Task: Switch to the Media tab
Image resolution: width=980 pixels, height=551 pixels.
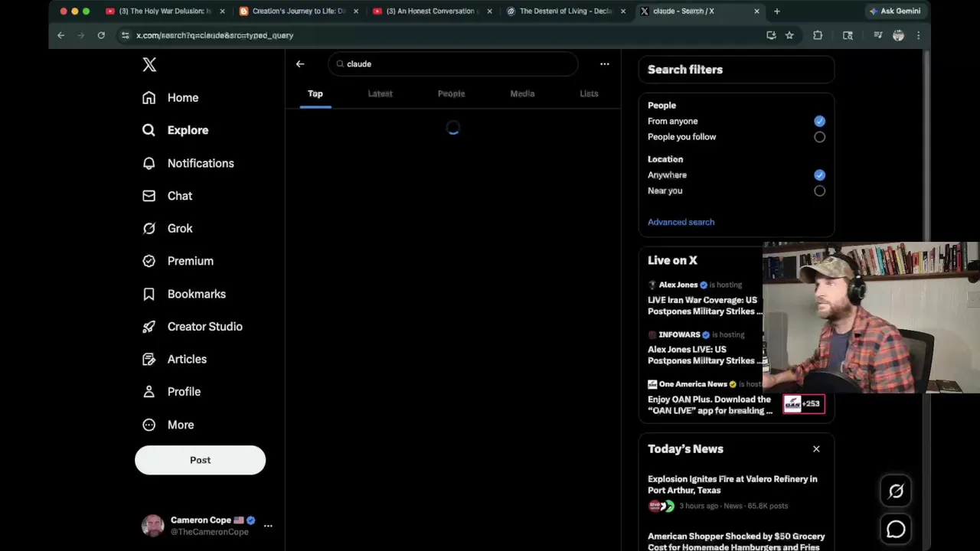Action: 522,93
